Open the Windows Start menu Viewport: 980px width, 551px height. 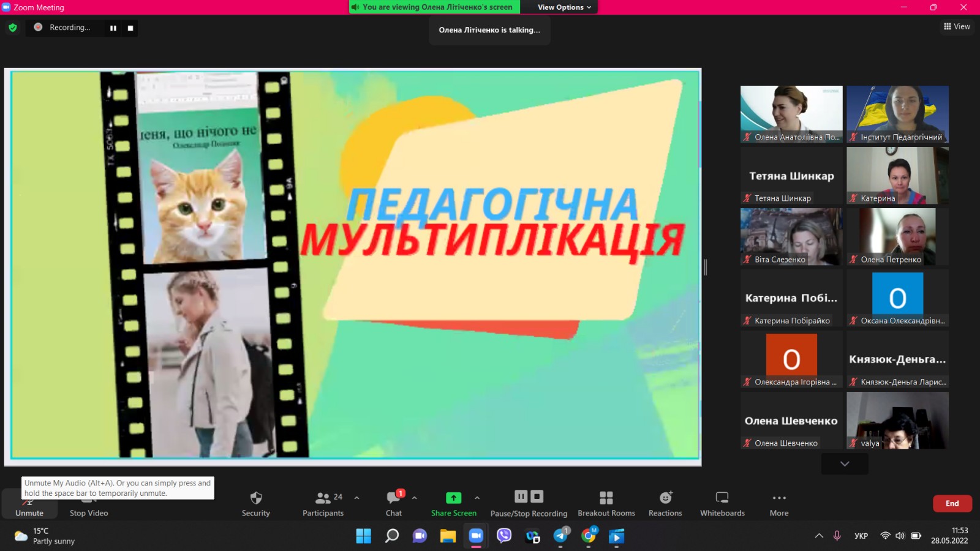(x=364, y=536)
